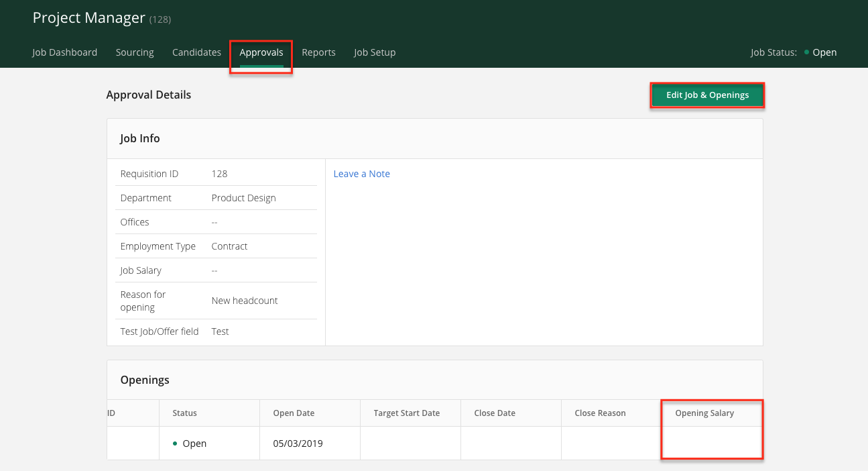Click the green dot beside Open in Openings row

175,443
